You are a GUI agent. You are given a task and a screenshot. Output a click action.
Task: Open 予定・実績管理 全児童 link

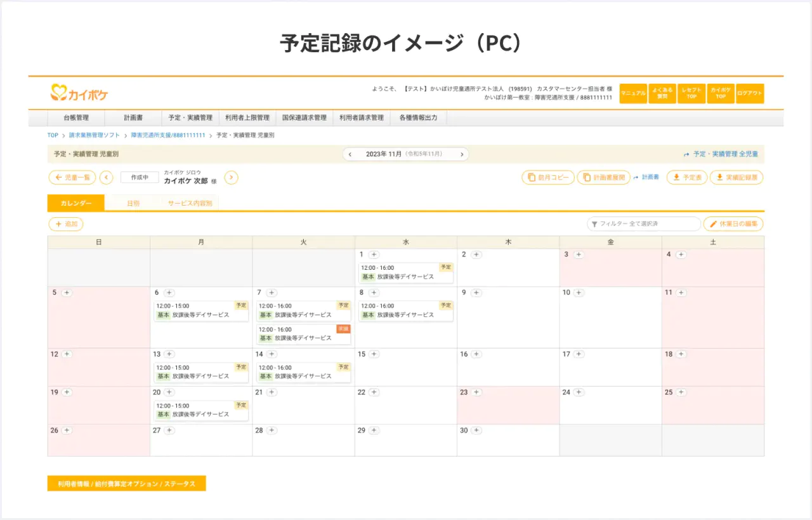(x=721, y=154)
